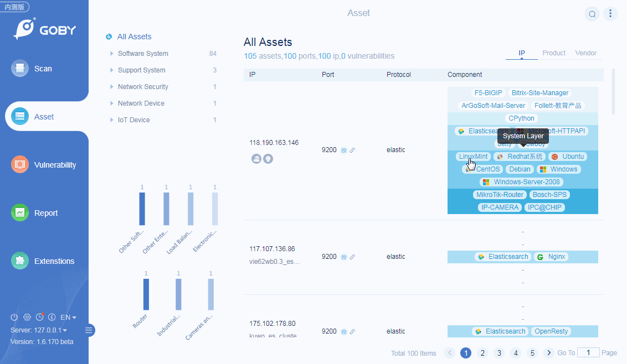The height and width of the screenshot is (364, 627).
Task: Click the search icon at top right
Action: point(592,14)
